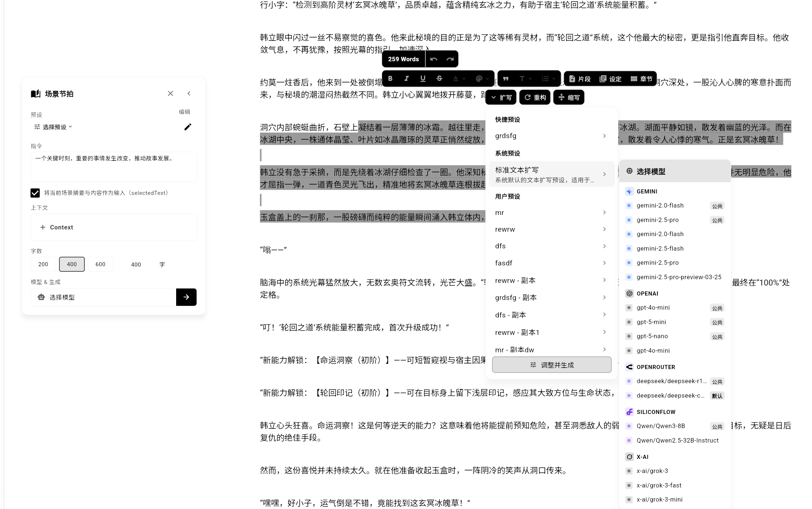Toggle italic formatting
This screenshot has width=812, height=509.
407,79
